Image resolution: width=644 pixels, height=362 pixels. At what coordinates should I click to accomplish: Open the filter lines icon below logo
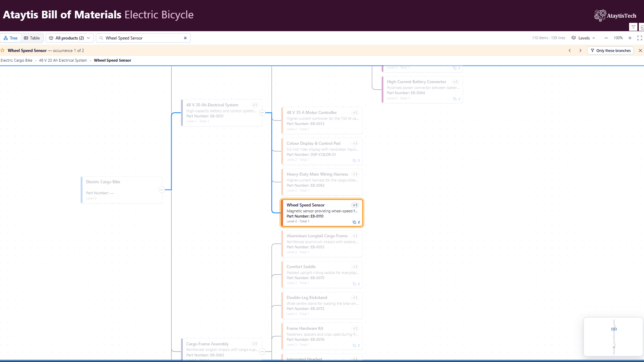pos(633,27)
